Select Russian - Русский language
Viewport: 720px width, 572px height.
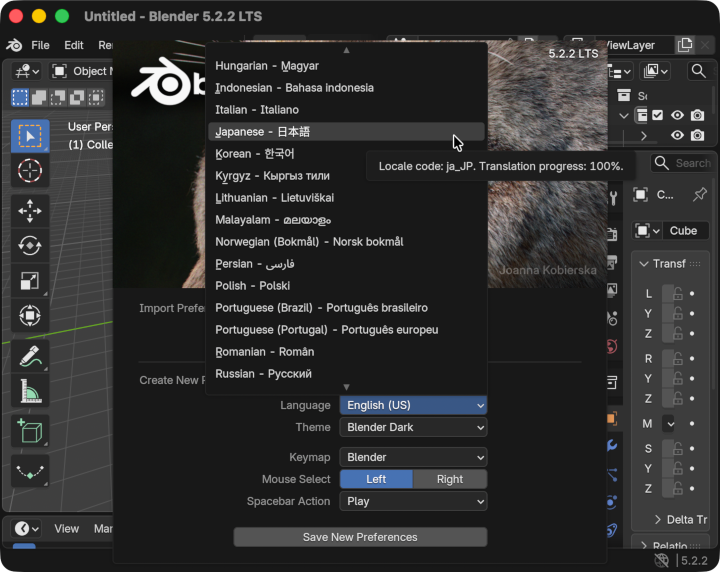coord(347,374)
